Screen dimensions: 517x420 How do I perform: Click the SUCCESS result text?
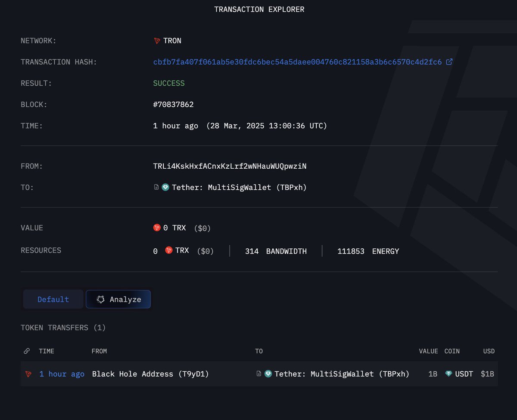click(169, 83)
